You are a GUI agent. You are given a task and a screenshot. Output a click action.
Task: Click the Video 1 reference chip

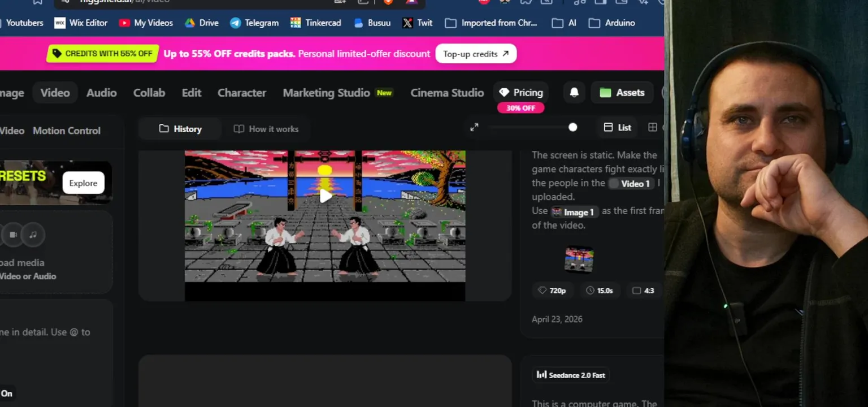(x=630, y=184)
